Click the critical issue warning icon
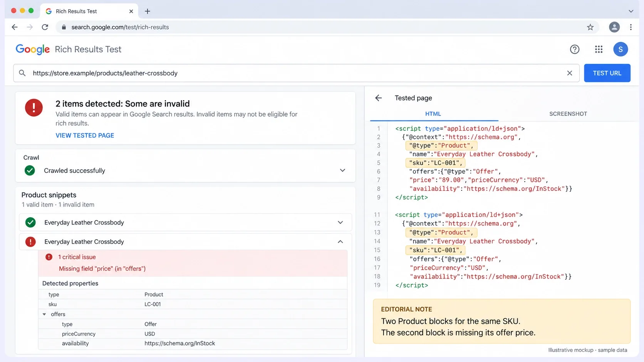Image resolution: width=644 pixels, height=362 pixels. [x=49, y=257]
